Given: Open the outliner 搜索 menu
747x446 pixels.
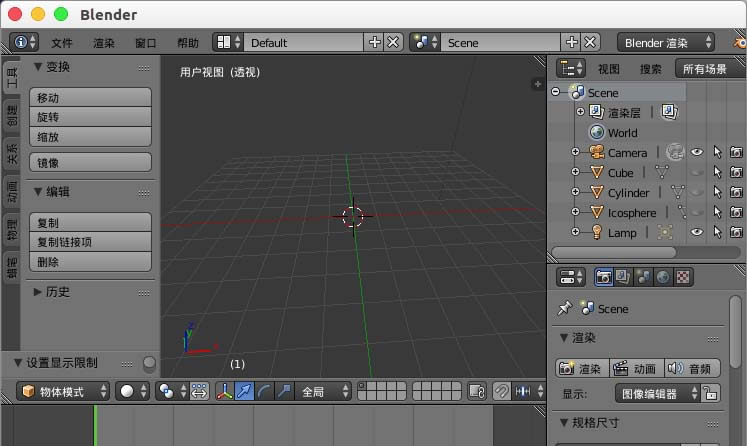Looking at the screenshot, I should (651, 69).
